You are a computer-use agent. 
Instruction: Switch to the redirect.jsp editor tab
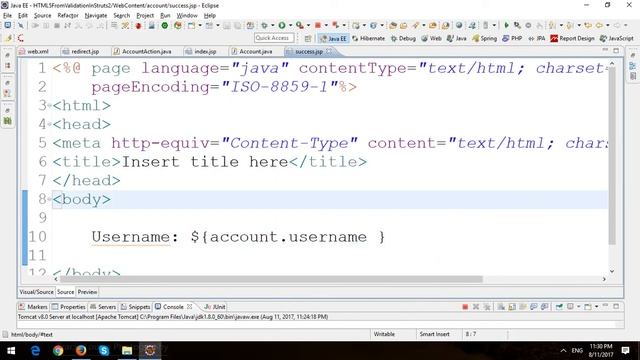click(x=81, y=51)
